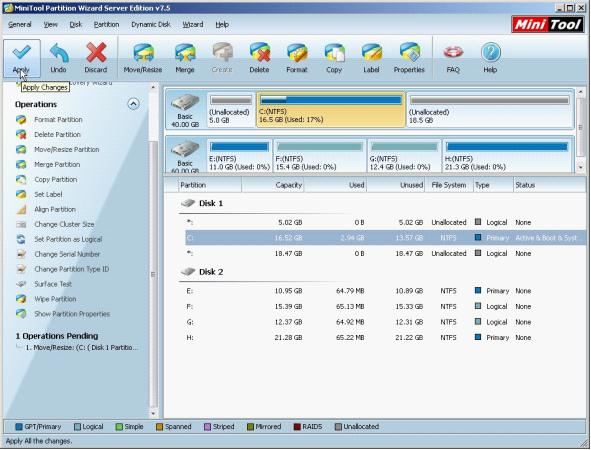Viewport: 591px width, 450px height.
Task: Select G:(NTFS) 12.4 GB block in disk map
Action: click(404, 156)
